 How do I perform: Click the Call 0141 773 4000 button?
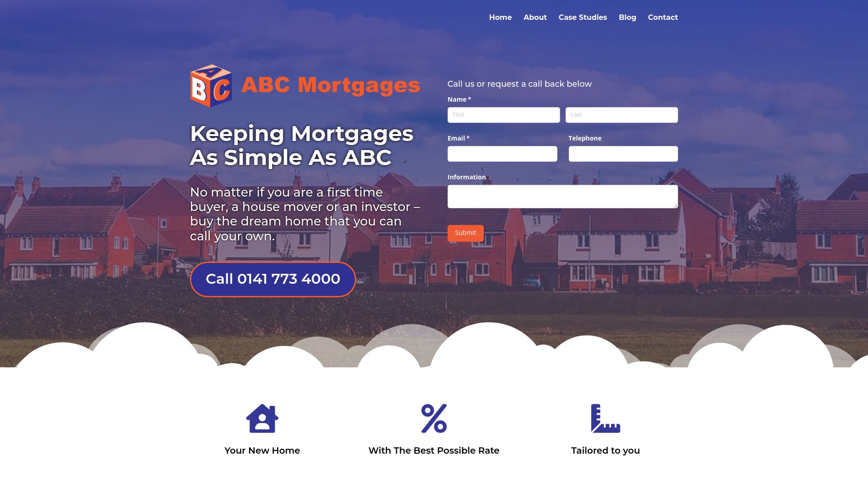click(273, 279)
